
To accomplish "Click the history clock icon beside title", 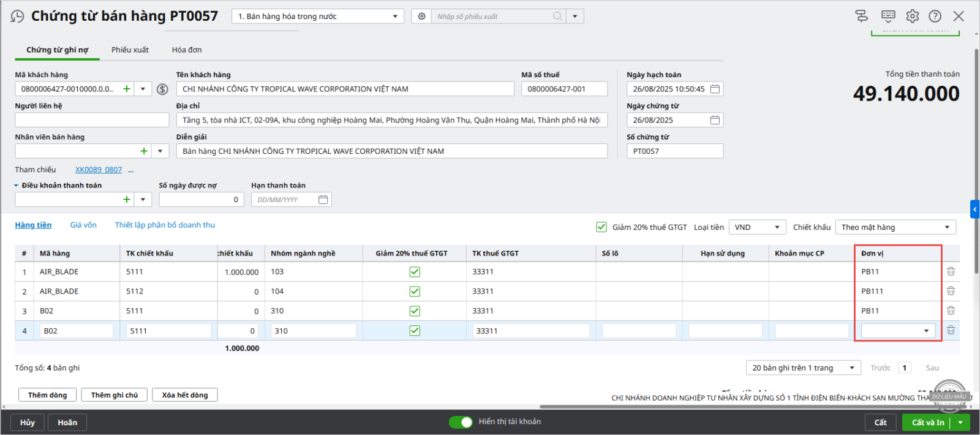I will click(x=17, y=17).
